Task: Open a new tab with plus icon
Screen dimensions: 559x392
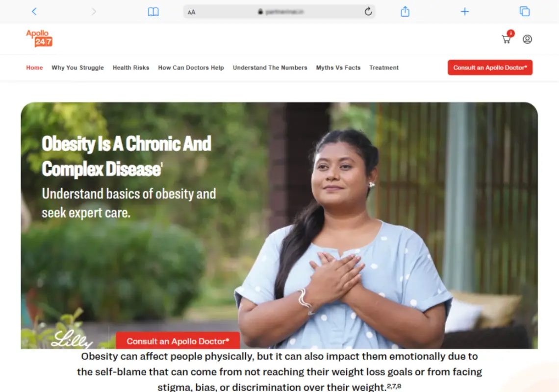Action: point(465,11)
